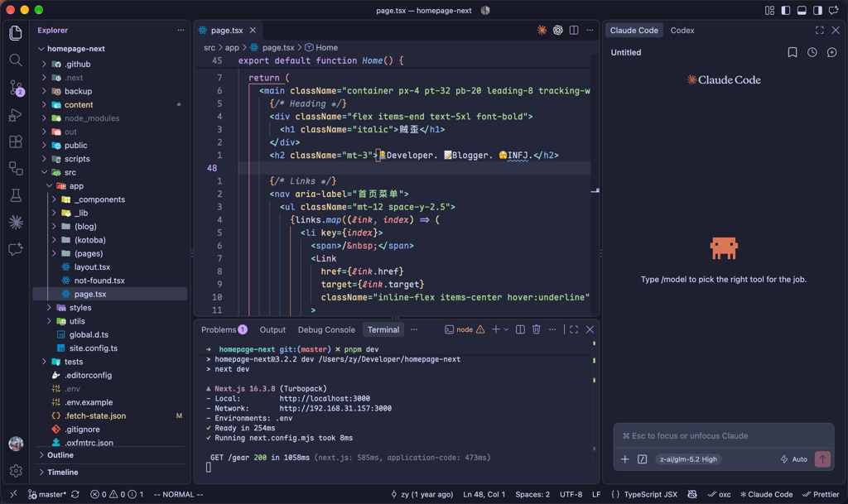Click the Claude spark icon in editor toolbar

pyautogui.click(x=542, y=31)
